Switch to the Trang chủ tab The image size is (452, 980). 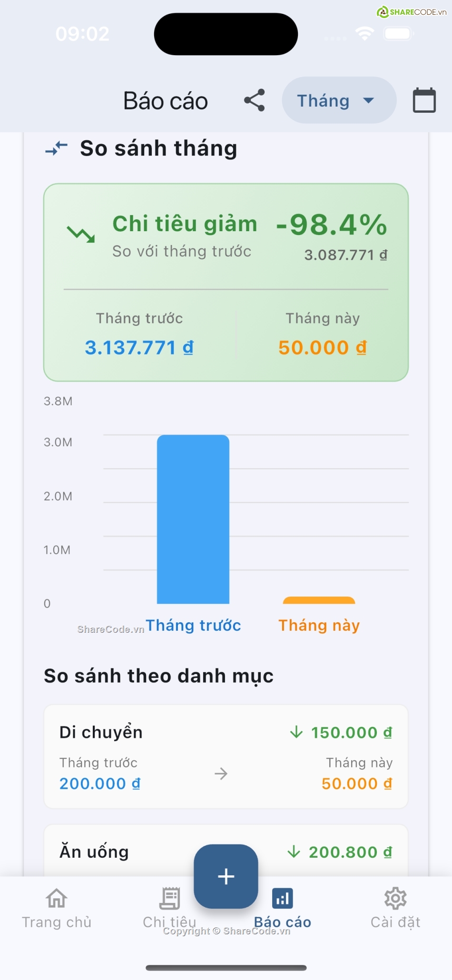click(57, 921)
